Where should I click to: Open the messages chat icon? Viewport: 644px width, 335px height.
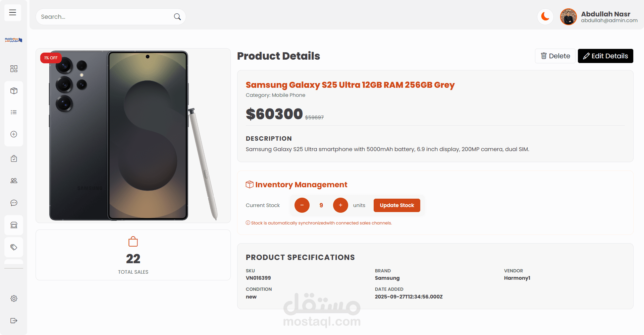tap(14, 203)
